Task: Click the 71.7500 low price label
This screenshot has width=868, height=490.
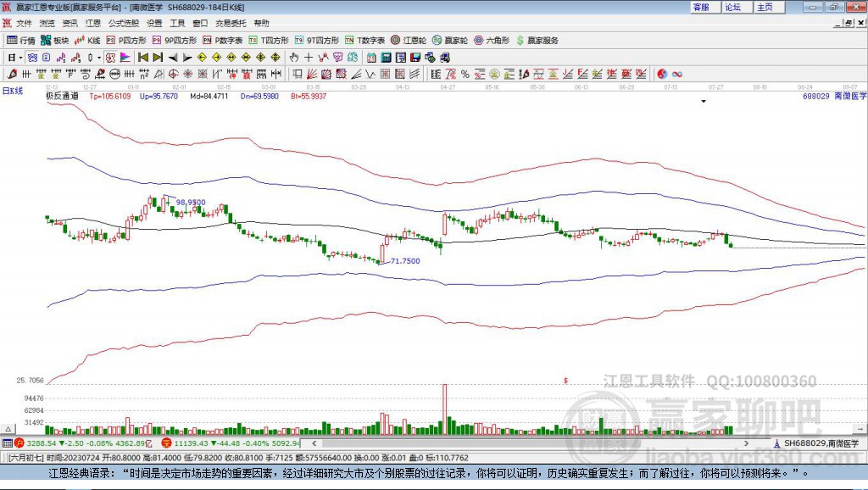Action: coord(405,261)
